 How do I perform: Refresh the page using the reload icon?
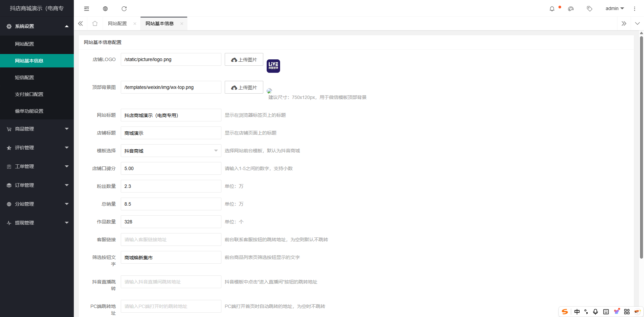[x=124, y=9]
